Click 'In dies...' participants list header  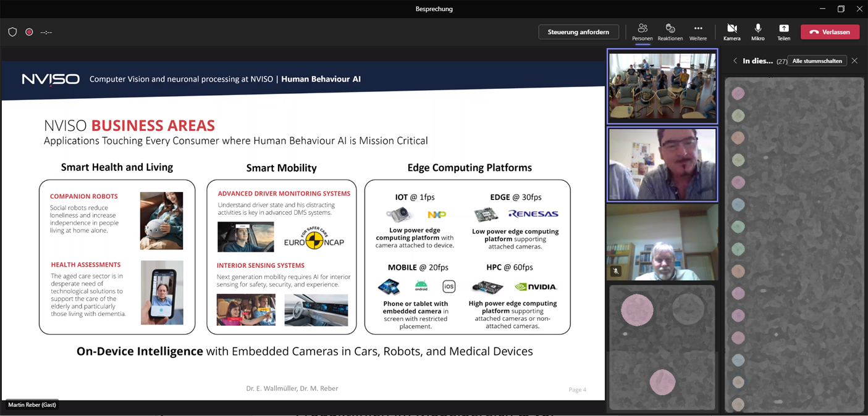(757, 61)
